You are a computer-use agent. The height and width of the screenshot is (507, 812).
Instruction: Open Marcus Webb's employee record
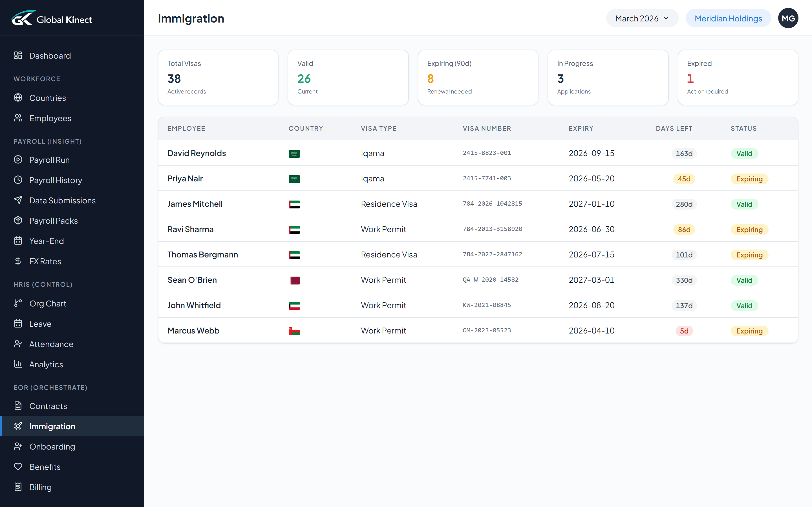pyautogui.click(x=193, y=330)
